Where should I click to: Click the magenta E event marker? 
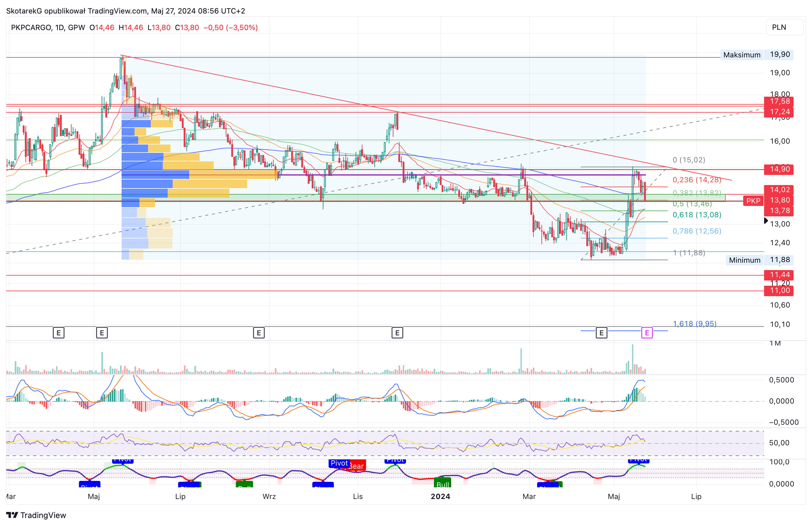pyautogui.click(x=647, y=333)
